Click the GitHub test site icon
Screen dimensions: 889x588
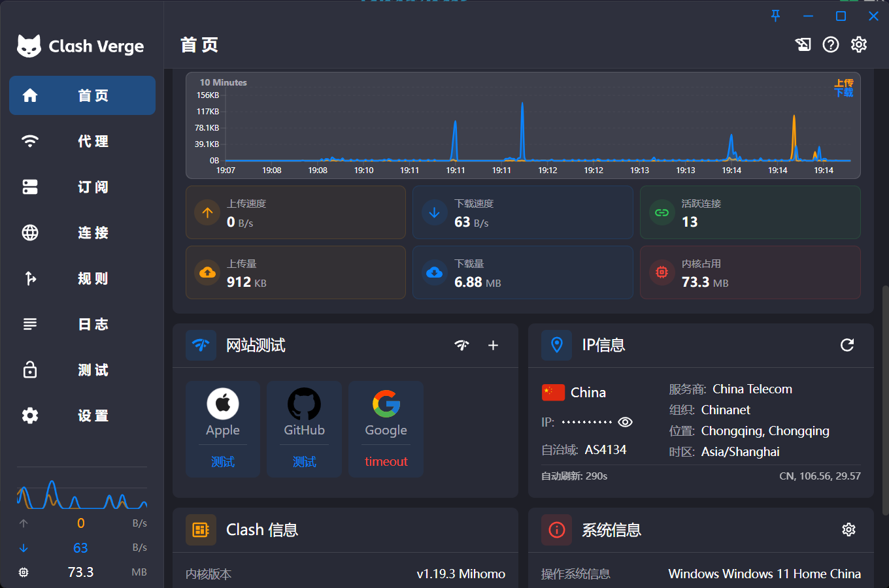coord(304,404)
